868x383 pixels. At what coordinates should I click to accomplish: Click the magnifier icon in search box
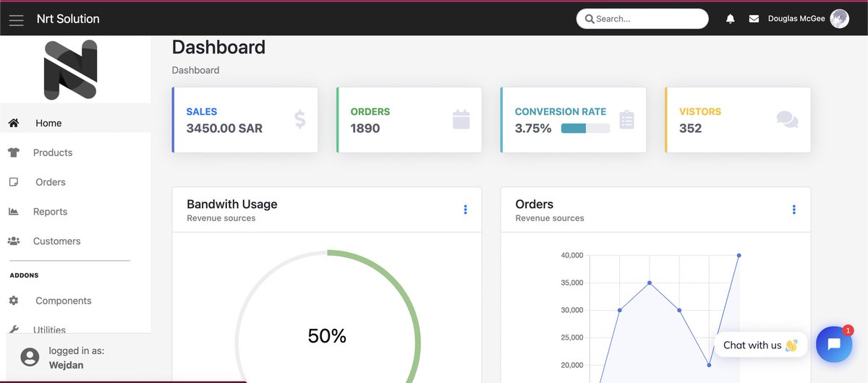(x=590, y=19)
